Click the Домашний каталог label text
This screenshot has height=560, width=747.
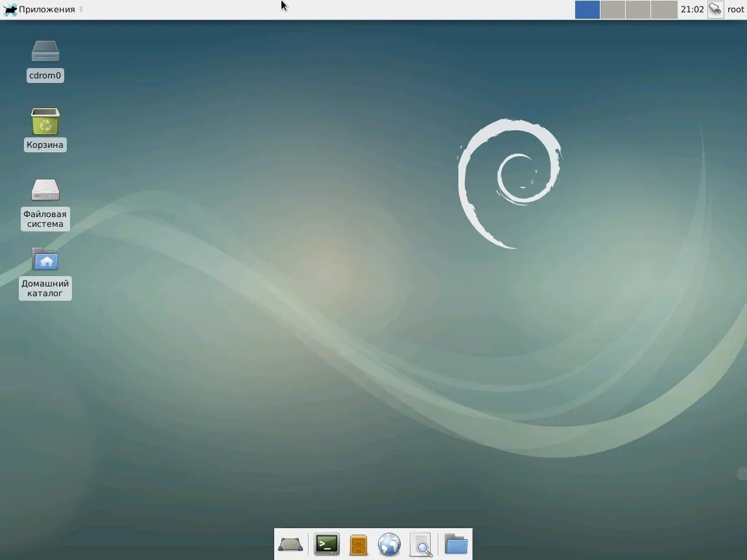click(x=45, y=288)
